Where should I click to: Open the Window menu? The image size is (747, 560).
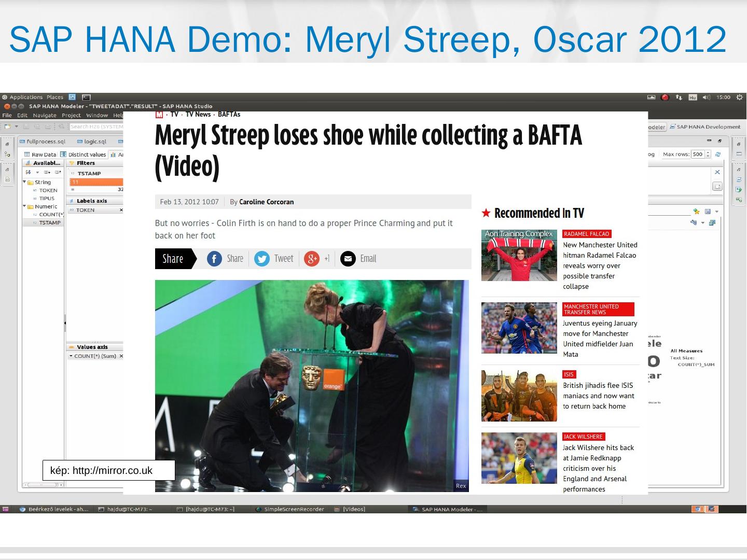click(x=97, y=115)
